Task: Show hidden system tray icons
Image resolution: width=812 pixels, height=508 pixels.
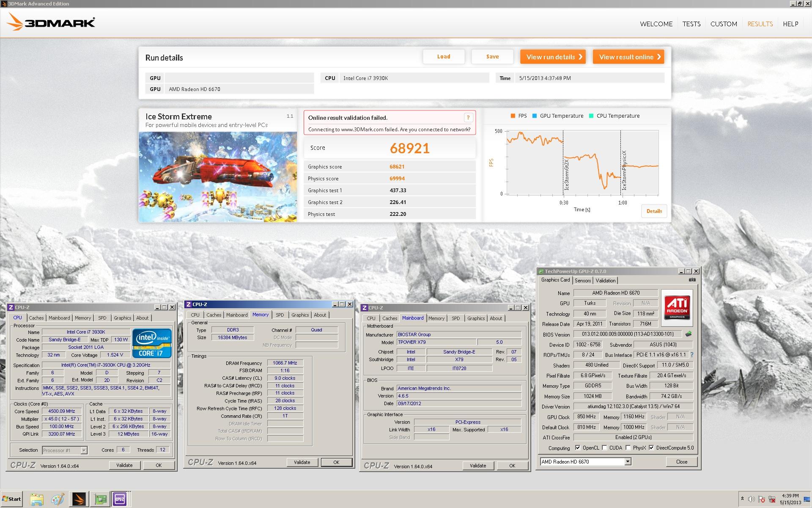Action: pyautogui.click(x=743, y=499)
